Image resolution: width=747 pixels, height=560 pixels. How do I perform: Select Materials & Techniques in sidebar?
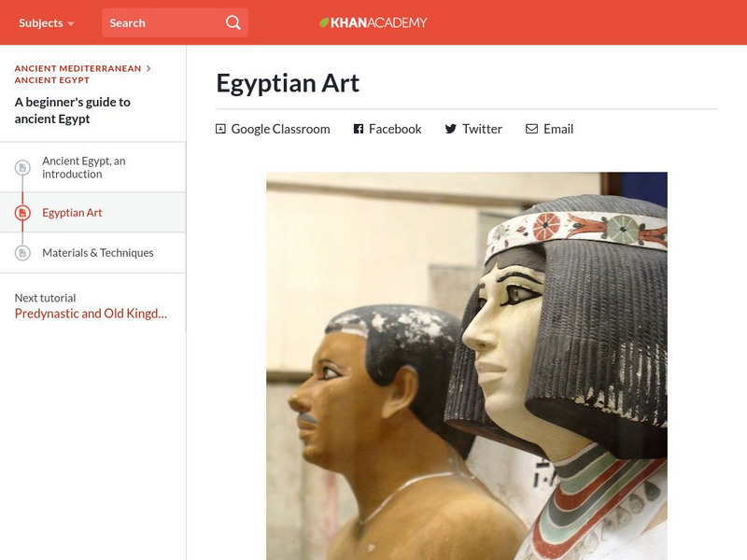pyautogui.click(x=92, y=252)
